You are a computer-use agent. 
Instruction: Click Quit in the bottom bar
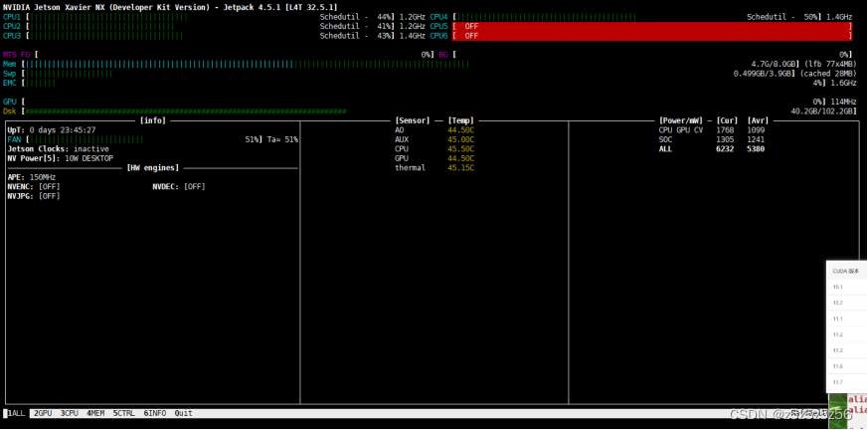[x=184, y=413]
